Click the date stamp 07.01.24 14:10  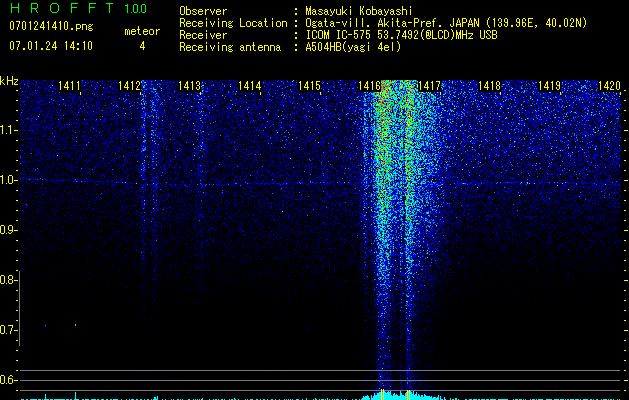tap(51, 46)
